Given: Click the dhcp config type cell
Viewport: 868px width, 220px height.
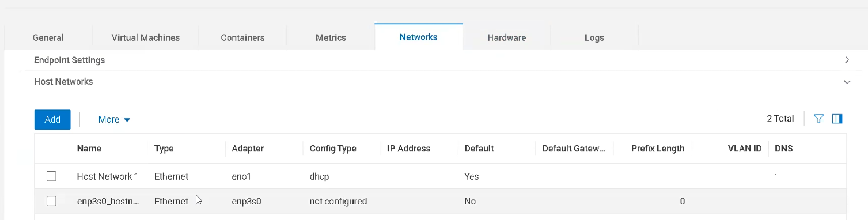Looking at the screenshot, I should point(319,177).
